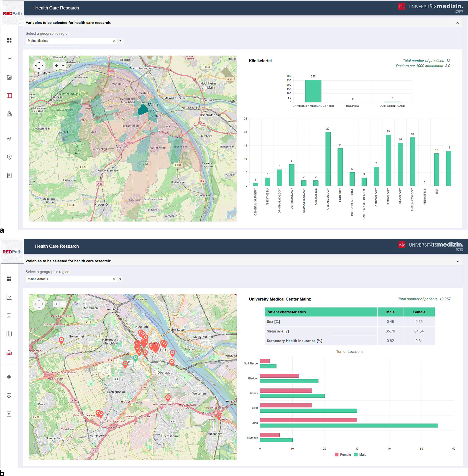Click the hospital building icon in top sidebar
The image size is (468, 476).
click(x=9, y=114)
